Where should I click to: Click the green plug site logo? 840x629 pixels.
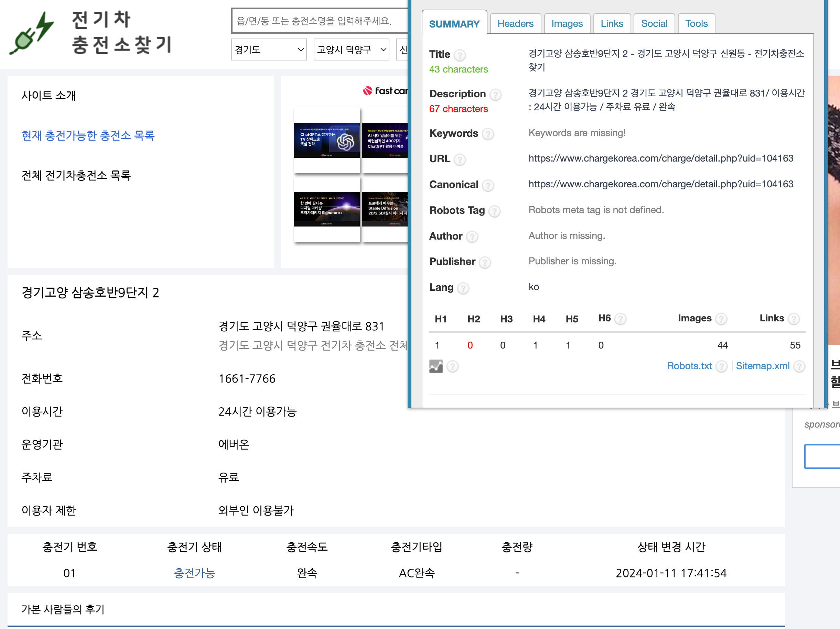pyautogui.click(x=32, y=33)
